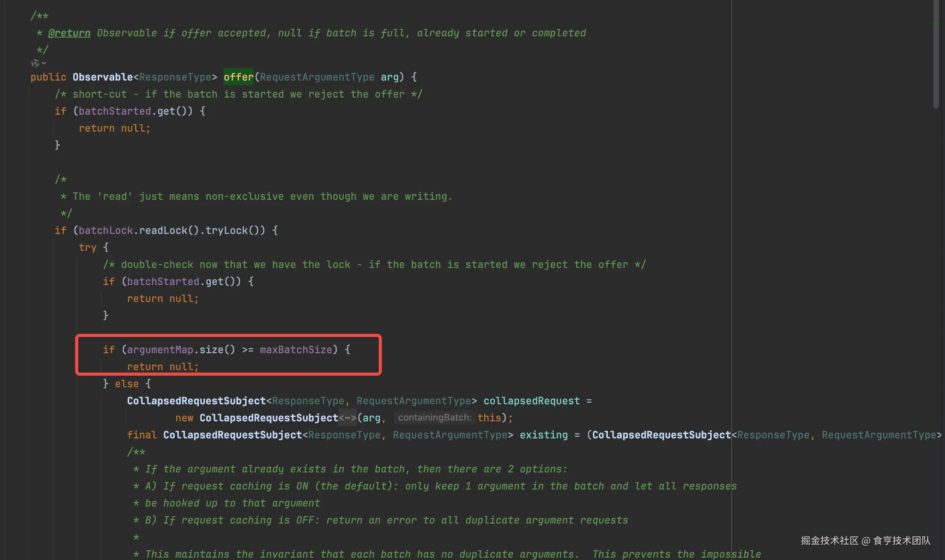Click the arg parameter in offer signature
This screenshot has height=560, width=945.
[389, 77]
